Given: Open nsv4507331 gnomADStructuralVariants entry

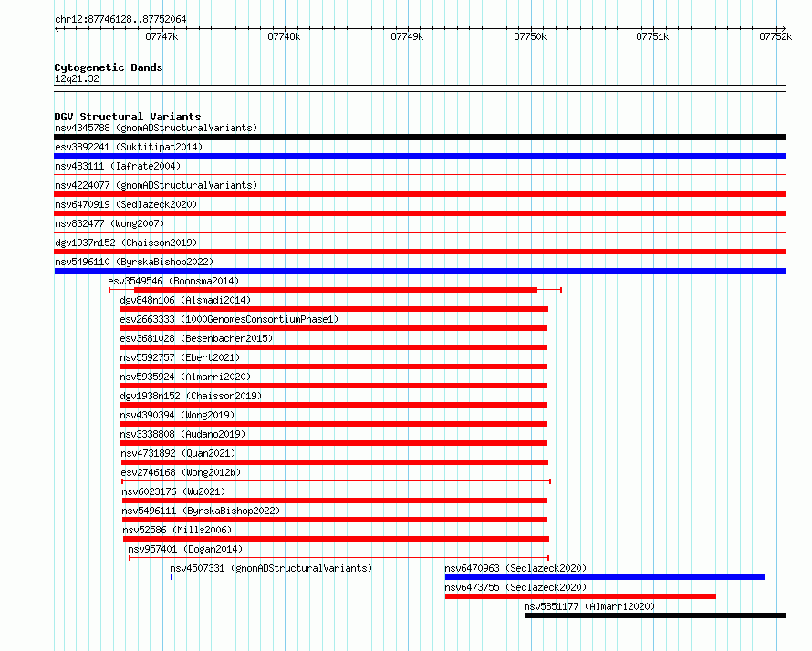Looking at the screenshot, I should [x=271, y=568].
